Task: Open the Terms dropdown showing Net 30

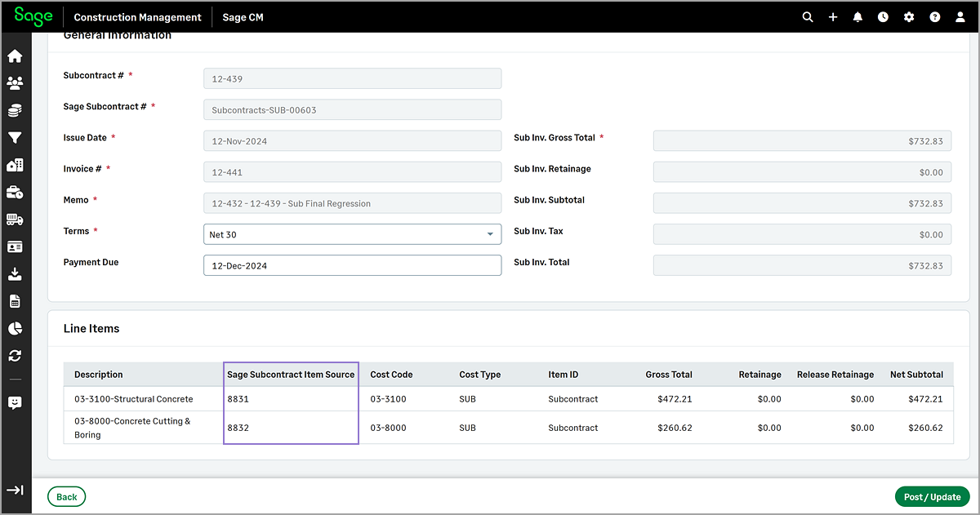Action: tap(352, 234)
